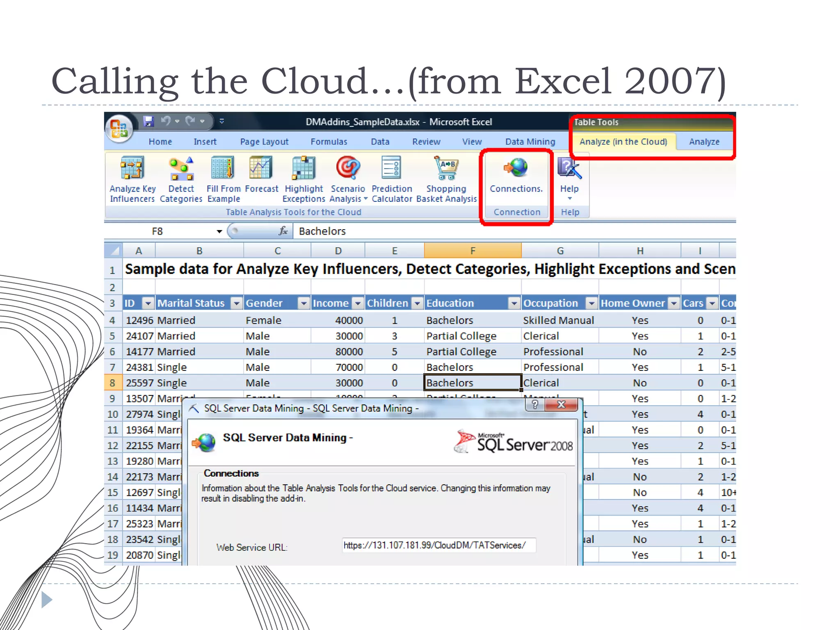Select row 8 header
The image size is (840, 630).
point(112,383)
